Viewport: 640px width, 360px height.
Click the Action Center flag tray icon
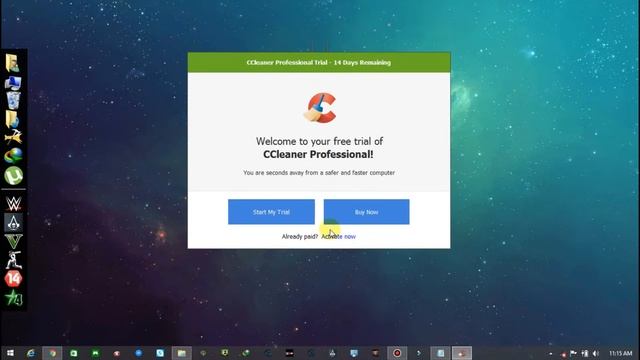(573, 353)
